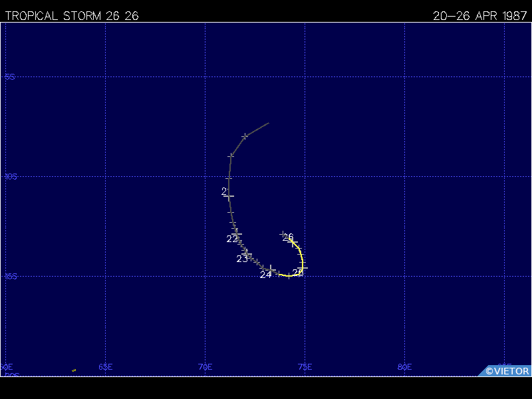Click the day 21 track marker
Screen dimensions: 532x399
point(229,197)
